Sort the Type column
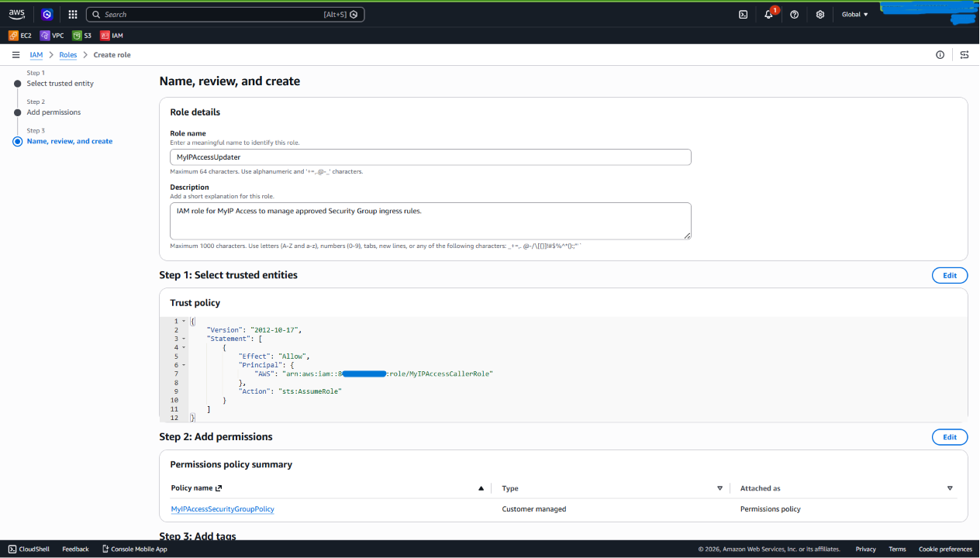The image size is (980, 558). pyautogui.click(x=719, y=488)
